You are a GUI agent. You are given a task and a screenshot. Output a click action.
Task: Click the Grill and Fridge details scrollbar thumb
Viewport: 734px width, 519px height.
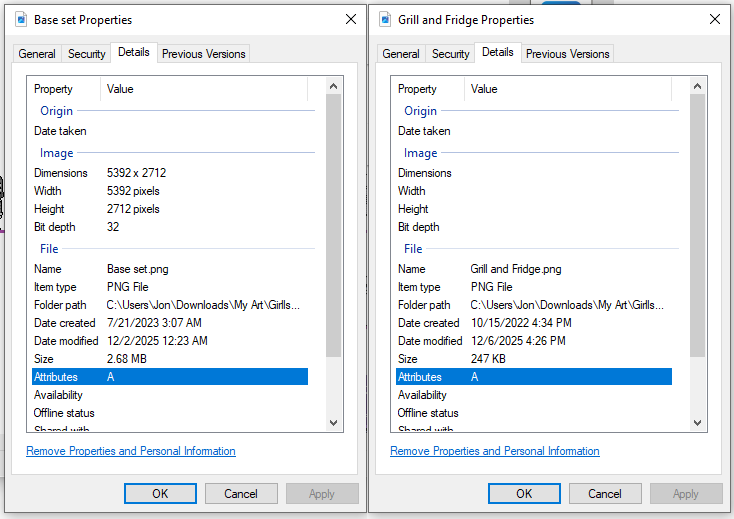pos(697,226)
